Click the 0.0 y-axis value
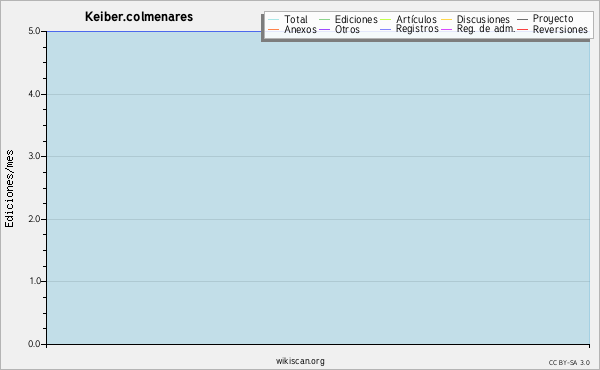 34,344
